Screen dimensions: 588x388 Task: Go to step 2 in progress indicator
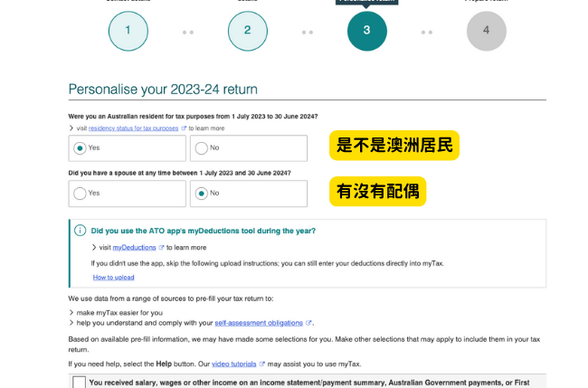point(247,31)
